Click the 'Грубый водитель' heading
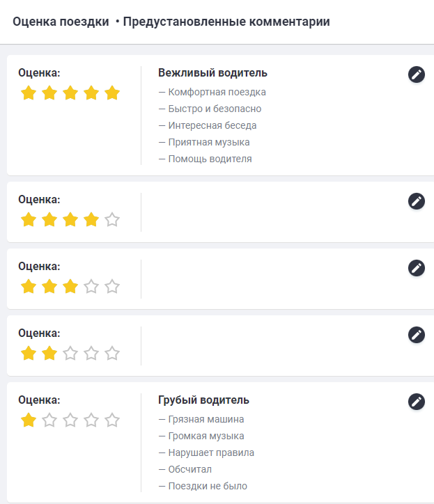Image resolution: width=434 pixels, height=504 pixels. click(x=203, y=400)
